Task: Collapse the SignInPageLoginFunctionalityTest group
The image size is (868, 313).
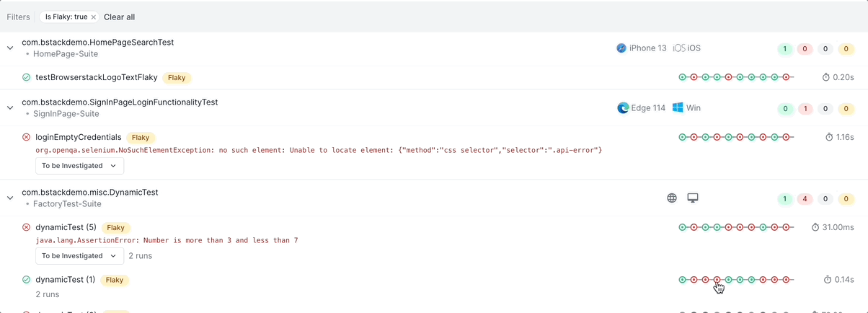Action: tap(10, 107)
